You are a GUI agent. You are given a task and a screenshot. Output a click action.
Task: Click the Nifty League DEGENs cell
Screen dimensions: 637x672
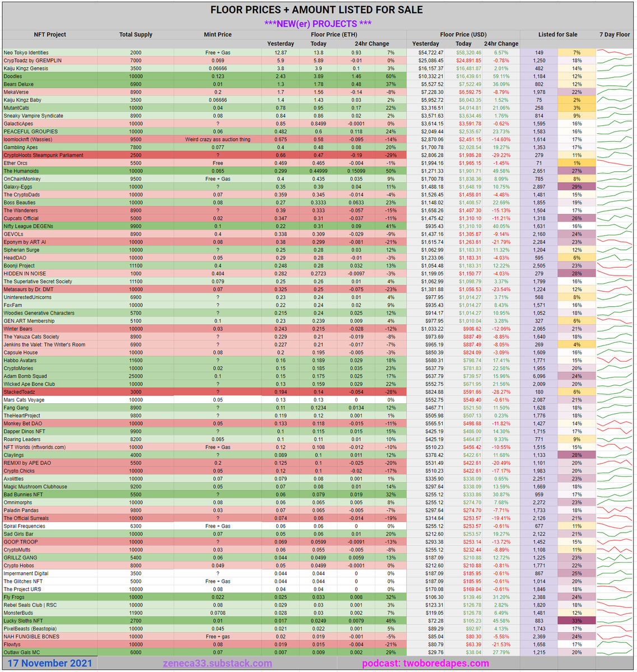[x=50, y=226]
